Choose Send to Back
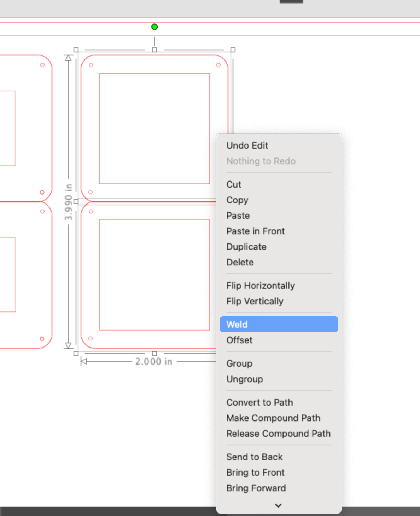Image resolution: width=420 pixels, height=516 pixels. (x=255, y=457)
